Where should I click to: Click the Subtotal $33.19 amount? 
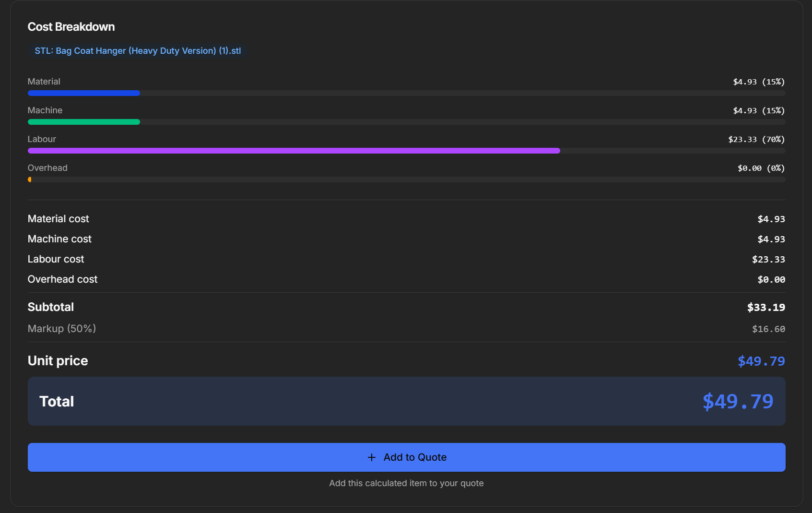pos(766,308)
